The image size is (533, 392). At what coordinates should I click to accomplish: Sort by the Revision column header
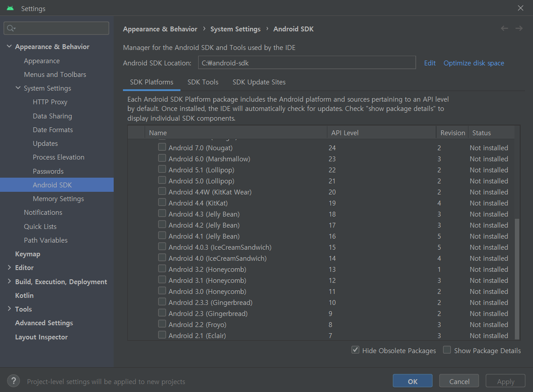click(452, 133)
